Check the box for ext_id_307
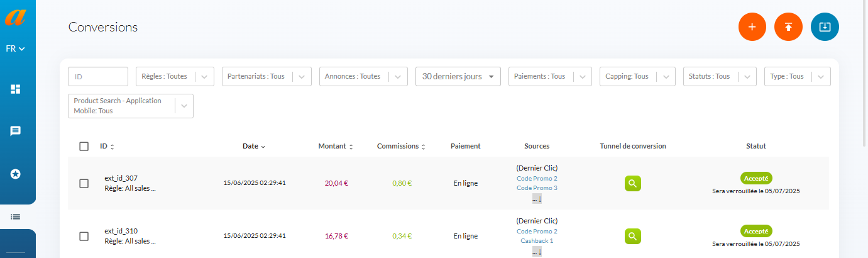 84,183
